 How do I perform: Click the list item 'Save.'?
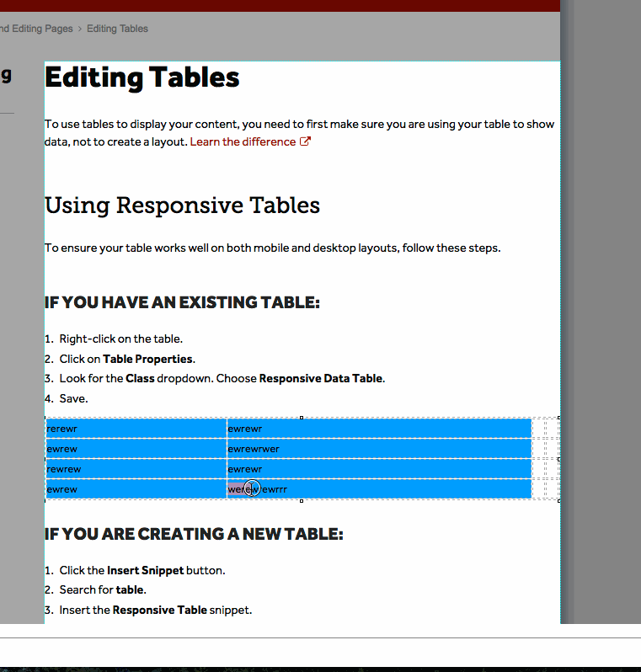pos(74,398)
